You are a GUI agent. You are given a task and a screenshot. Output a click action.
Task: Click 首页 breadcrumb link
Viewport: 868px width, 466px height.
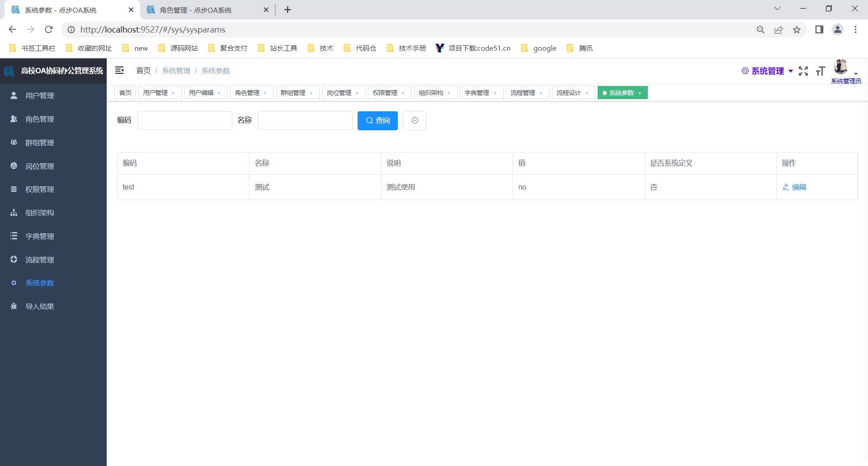click(x=143, y=71)
